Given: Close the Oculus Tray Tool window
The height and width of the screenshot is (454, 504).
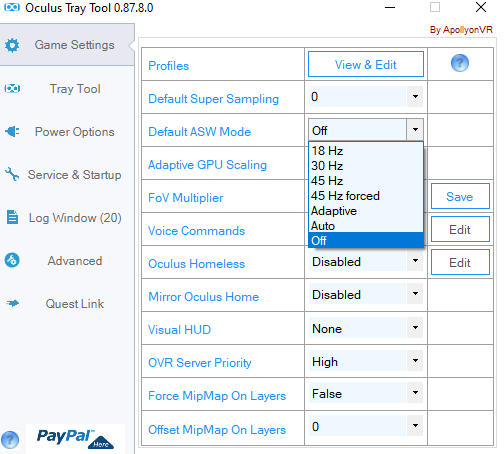Looking at the screenshot, I should (481, 7).
